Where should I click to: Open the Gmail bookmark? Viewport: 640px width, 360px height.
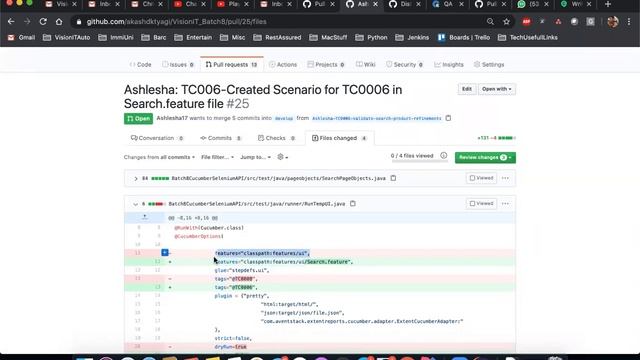pos(22,37)
